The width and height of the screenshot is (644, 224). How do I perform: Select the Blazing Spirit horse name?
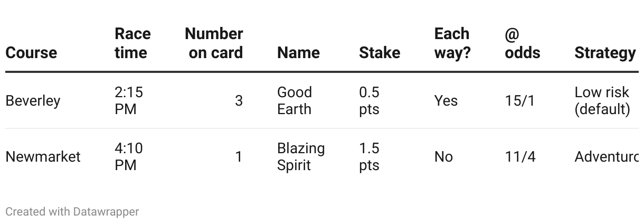pyautogui.click(x=301, y=157)
